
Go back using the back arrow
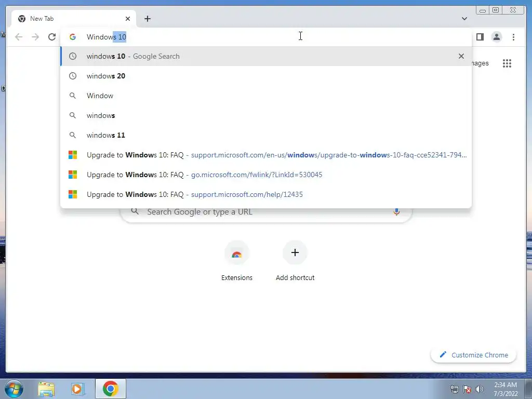click(19, 37)
